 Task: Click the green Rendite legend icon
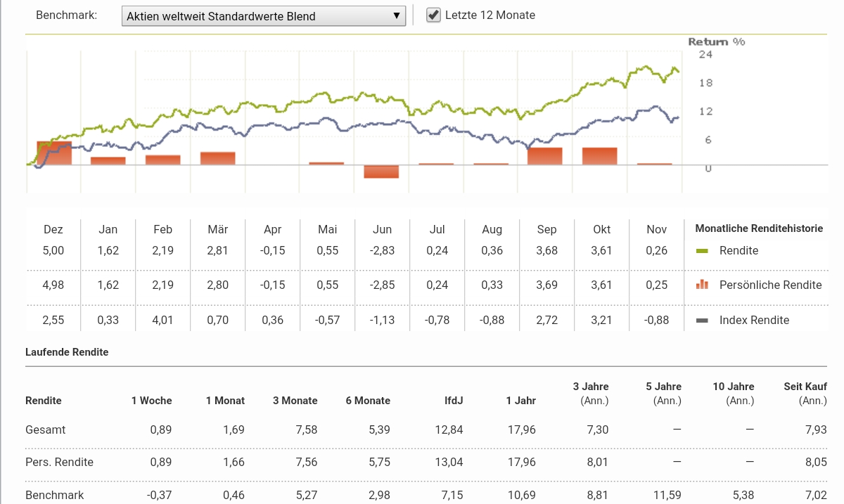click(x=701, y=251)
